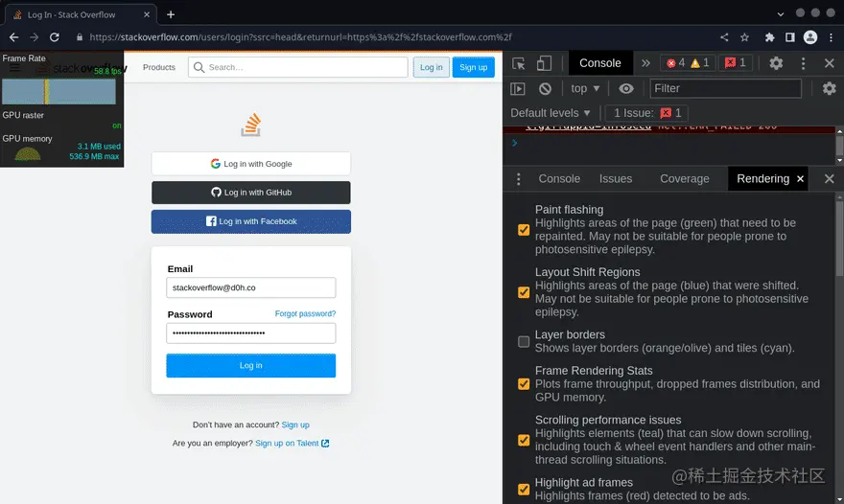Open the Talent external link icon

click(325, 444)
